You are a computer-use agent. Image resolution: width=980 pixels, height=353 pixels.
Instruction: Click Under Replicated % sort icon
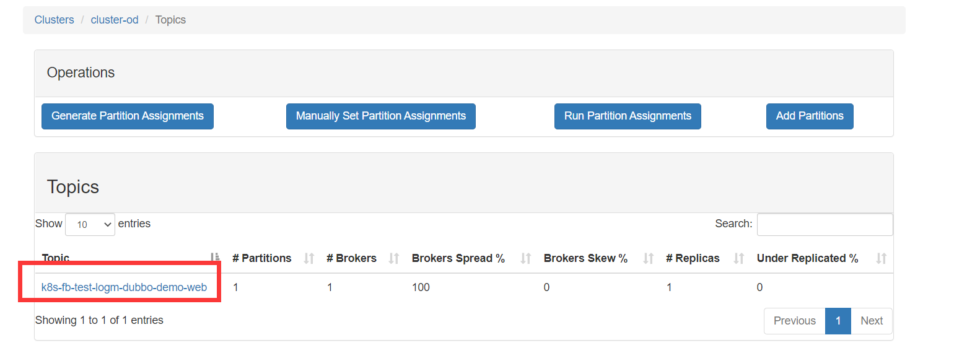click(x=882, y=258)
